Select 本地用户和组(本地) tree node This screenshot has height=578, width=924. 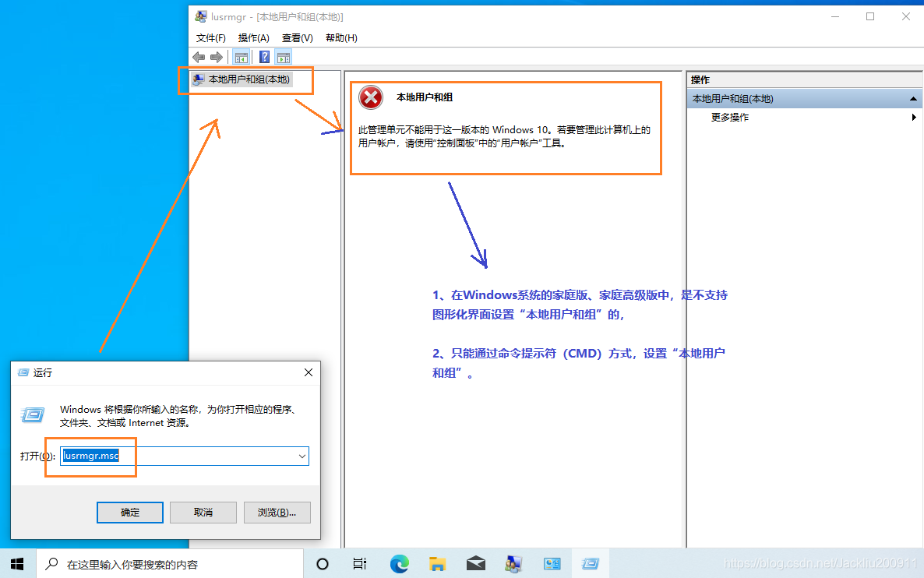click(x=241, y=79)
